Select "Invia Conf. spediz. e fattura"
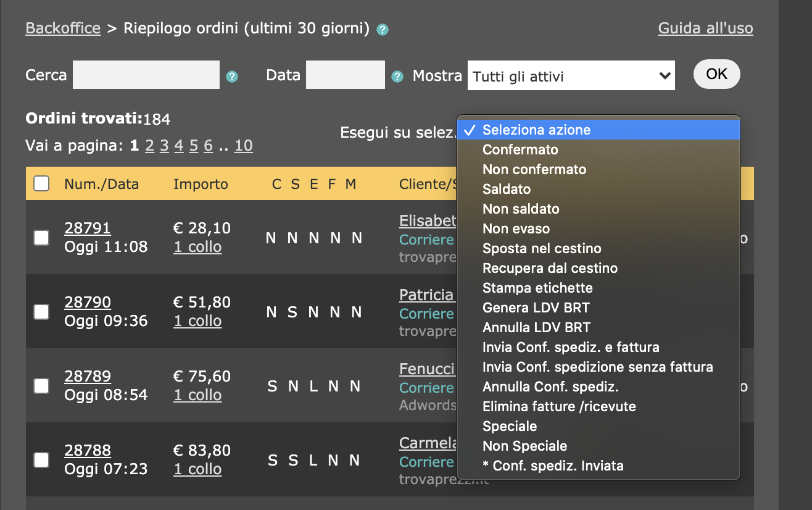 pos(570,347)
